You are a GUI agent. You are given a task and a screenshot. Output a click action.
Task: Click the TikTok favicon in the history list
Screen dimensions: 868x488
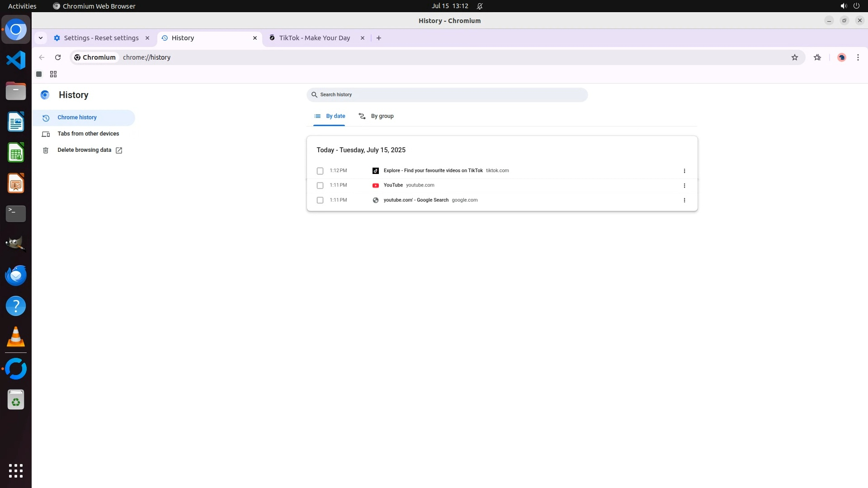(375, 171)
